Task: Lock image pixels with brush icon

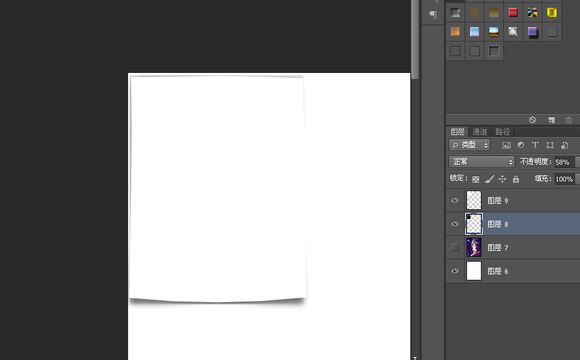Action: point(489,179)
